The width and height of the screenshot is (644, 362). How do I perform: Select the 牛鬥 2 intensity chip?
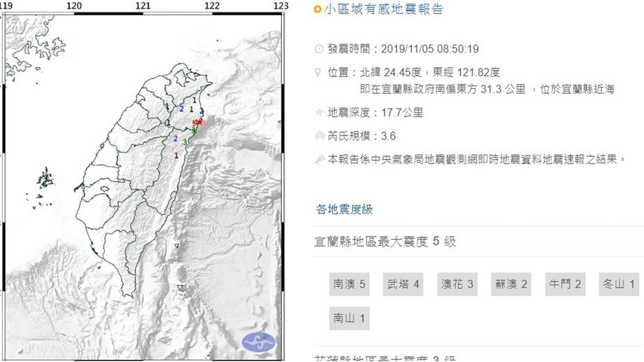(565, 284)
